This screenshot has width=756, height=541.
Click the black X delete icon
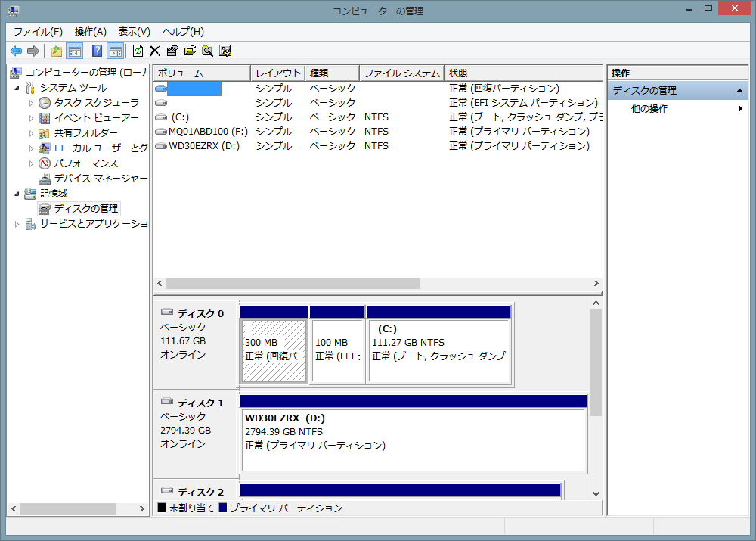[155, 51]
